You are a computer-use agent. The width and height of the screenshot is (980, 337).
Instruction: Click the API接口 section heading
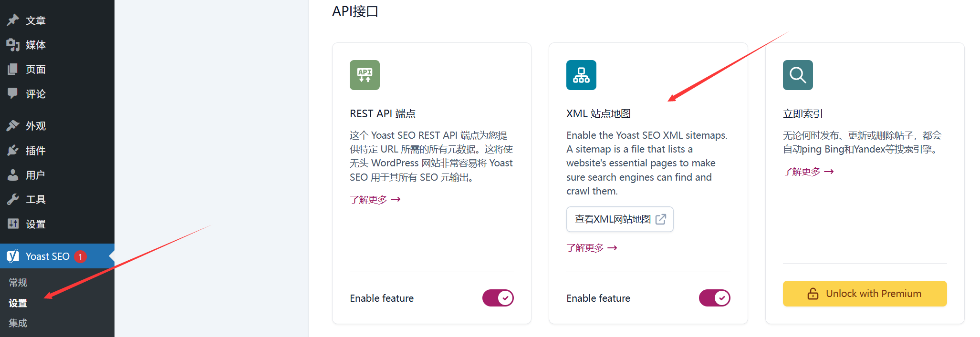coord(355,11)
